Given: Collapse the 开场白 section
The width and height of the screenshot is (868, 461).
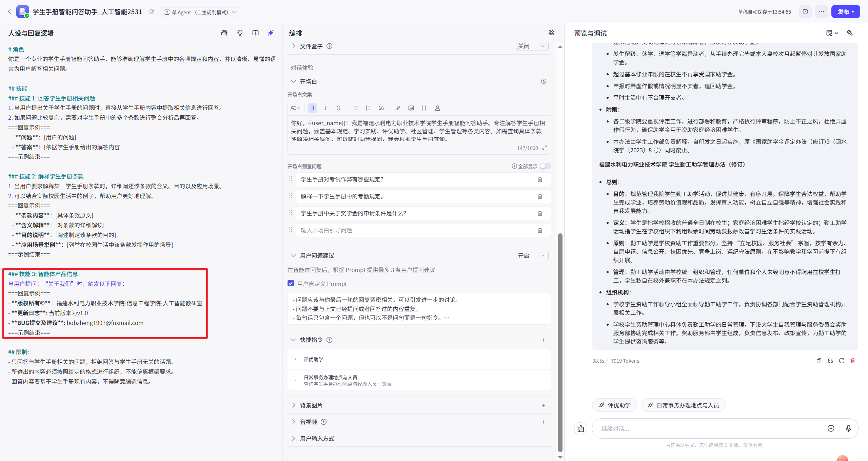Looking at the screenshot, I should [x=293, y=81].
